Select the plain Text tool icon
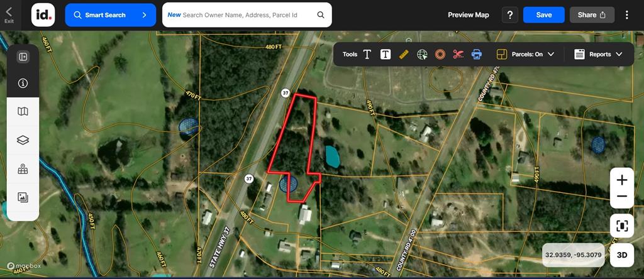The width and height of the screenshot is (644, 279). point(367,54)
